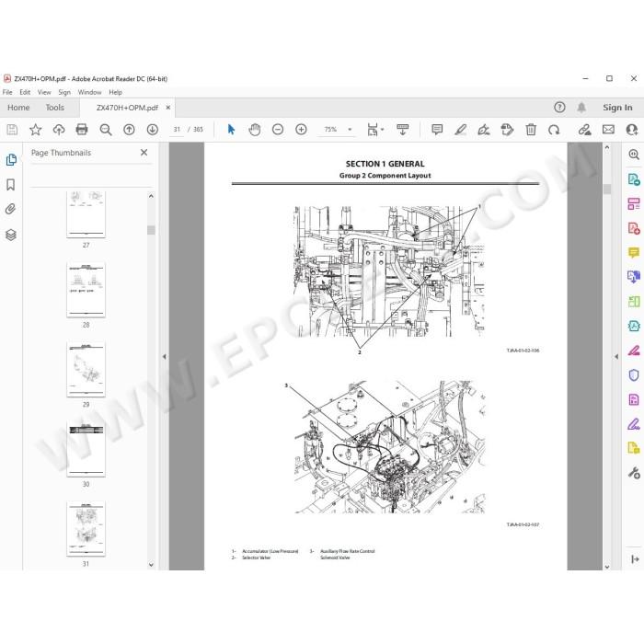Select ZX470H+OPM.pdf document tab
This screenshot has width=644, height=644.
pos(127,108)
